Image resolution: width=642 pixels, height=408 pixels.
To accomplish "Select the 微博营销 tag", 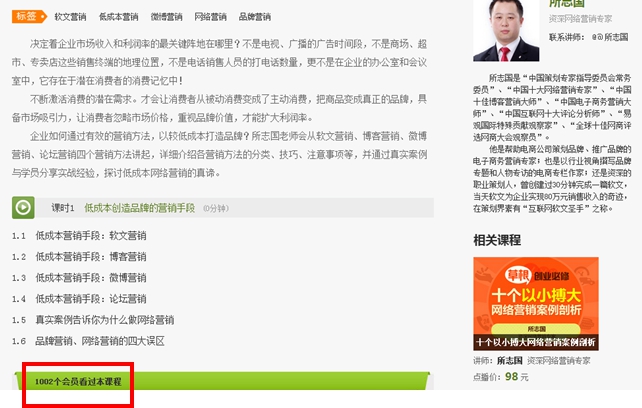I will [166, 17].
